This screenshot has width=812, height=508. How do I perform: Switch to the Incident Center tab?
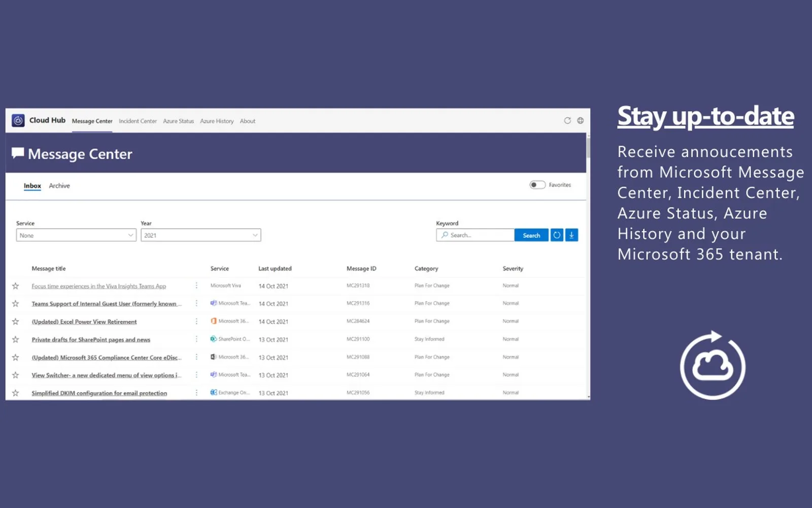pyautogui.click(x=138, y=121)
